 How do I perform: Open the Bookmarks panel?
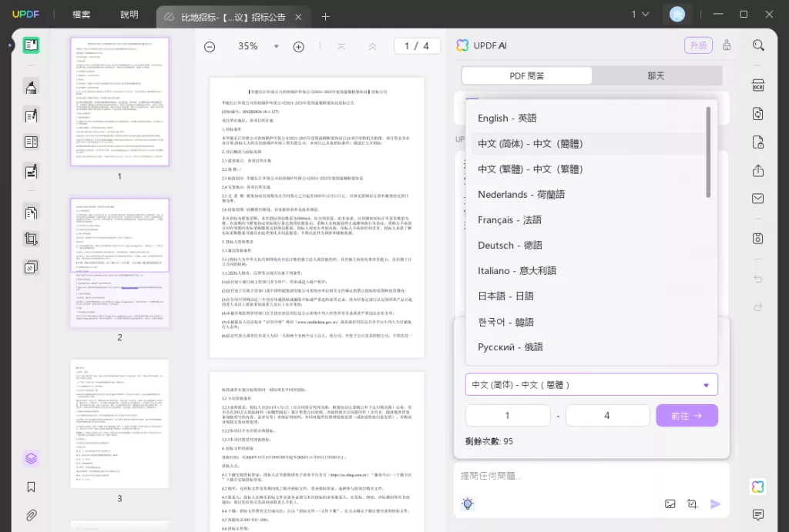click(x=31, y=487)
